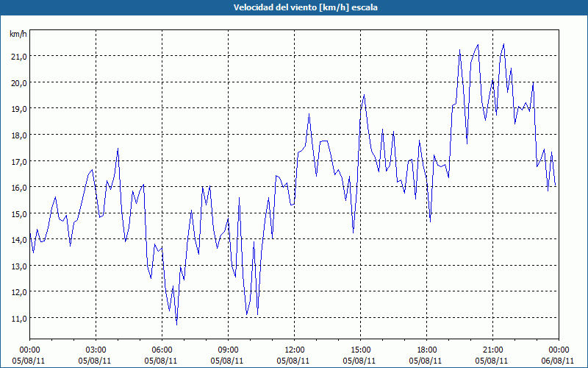The image size is (588, 368).
Task: Select the 14,0 y-axis label
Action: tap(19, 240)
